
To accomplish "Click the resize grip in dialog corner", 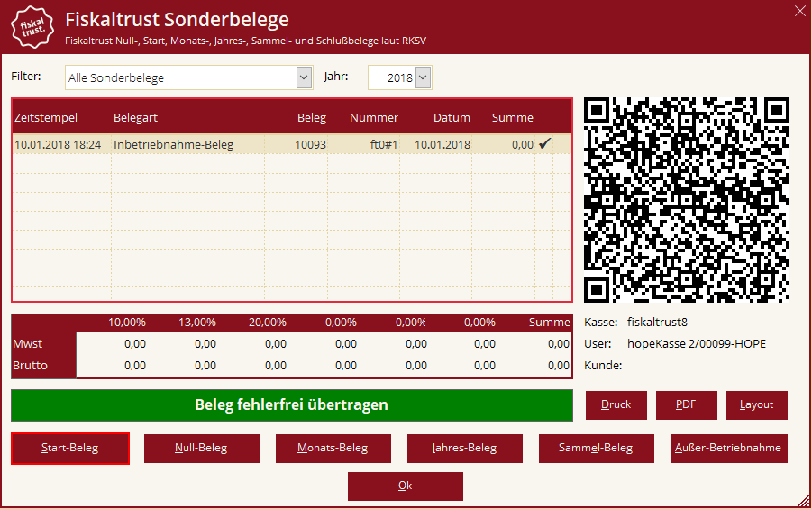I will coord(804,501).
